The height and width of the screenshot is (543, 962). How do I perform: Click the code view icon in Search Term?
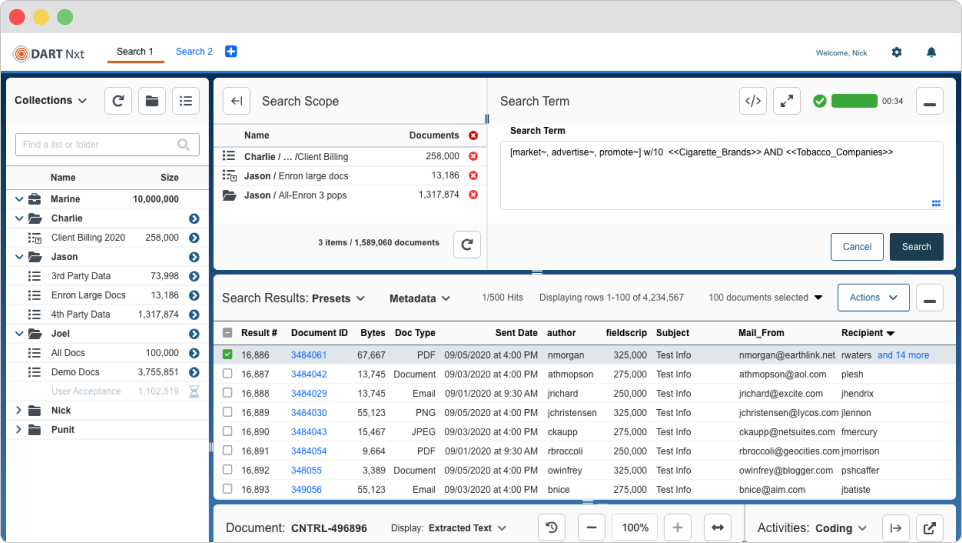coord(753,101)
